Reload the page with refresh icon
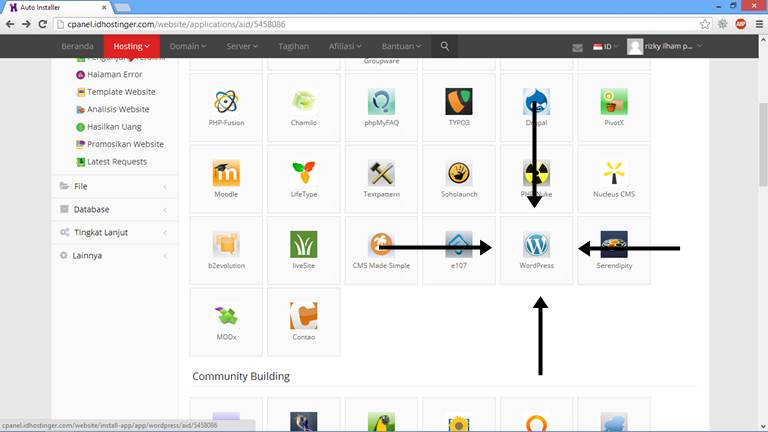The width and height of the screenshot is (768, 432). [x=43, y=24]
